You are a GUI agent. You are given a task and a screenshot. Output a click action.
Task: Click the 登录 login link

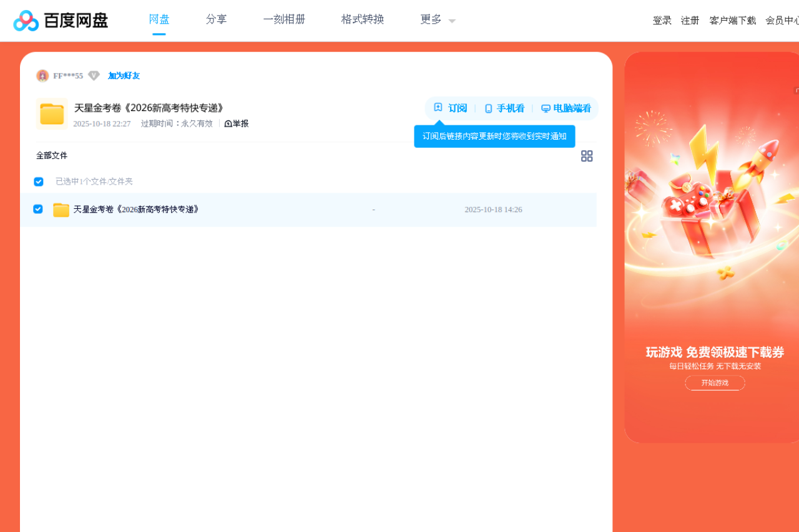tap(662, 20)
